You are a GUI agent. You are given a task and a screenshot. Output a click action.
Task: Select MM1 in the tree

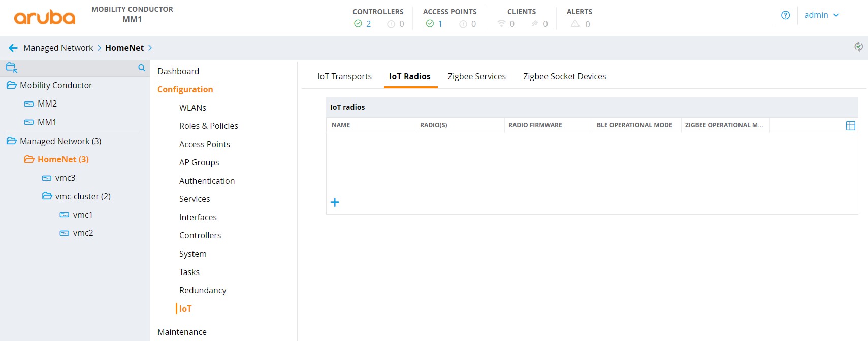click(x=47, y=122)
